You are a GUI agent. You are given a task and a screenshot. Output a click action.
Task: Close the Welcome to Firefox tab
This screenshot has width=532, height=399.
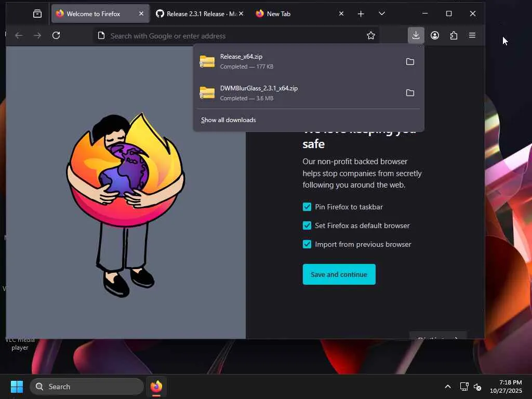(x=141, y=14)
